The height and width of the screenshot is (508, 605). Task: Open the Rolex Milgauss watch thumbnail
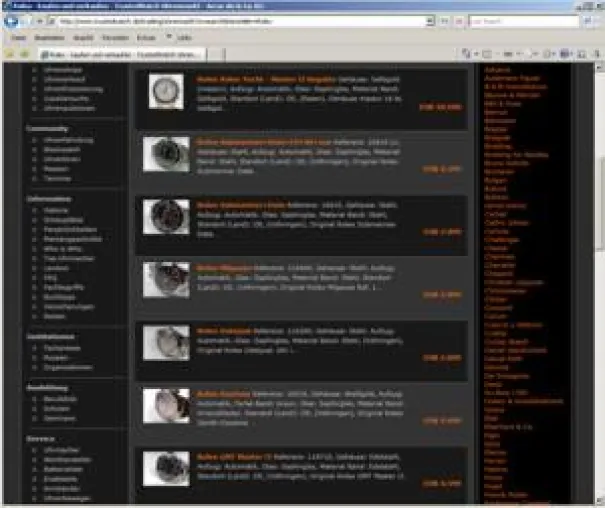pos(166,280)
